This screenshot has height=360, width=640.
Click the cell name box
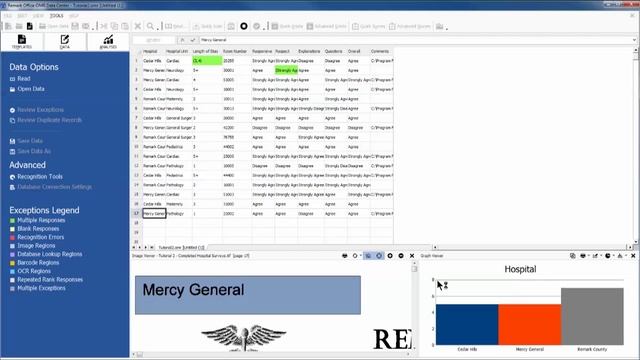pyautogui.click(x=154, y=40)
